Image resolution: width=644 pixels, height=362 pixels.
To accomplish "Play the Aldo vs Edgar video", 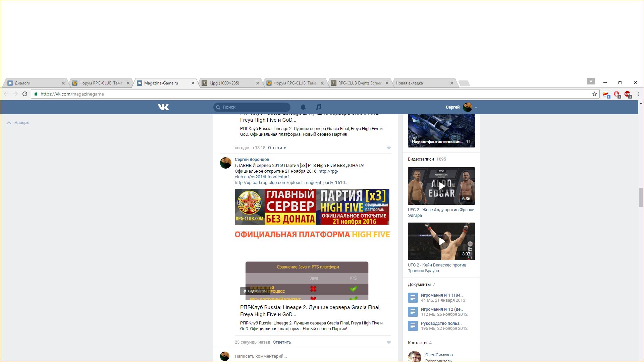I will (441, 186).
